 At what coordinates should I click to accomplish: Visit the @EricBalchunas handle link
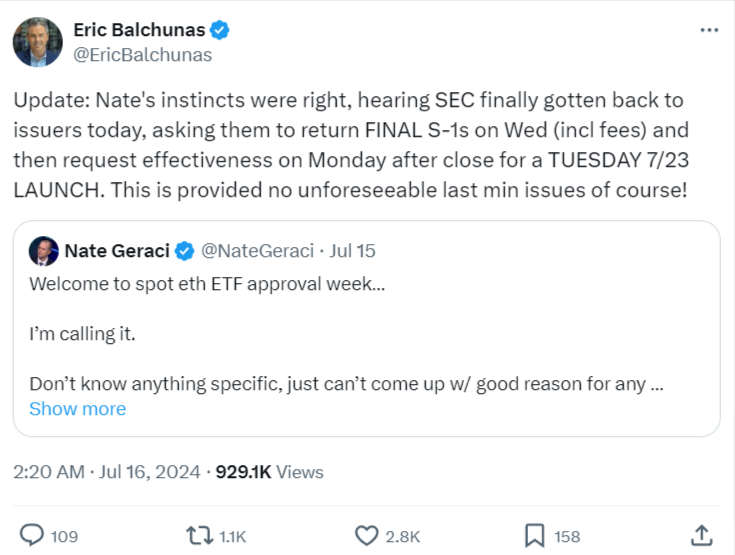[142, 55]
